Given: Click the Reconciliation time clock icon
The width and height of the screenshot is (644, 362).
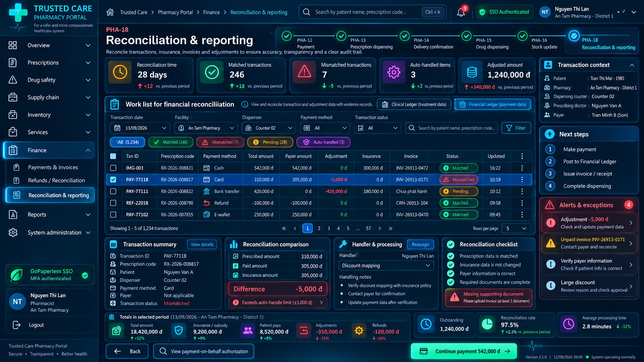Looking at the screenshot, I should 120,72.
